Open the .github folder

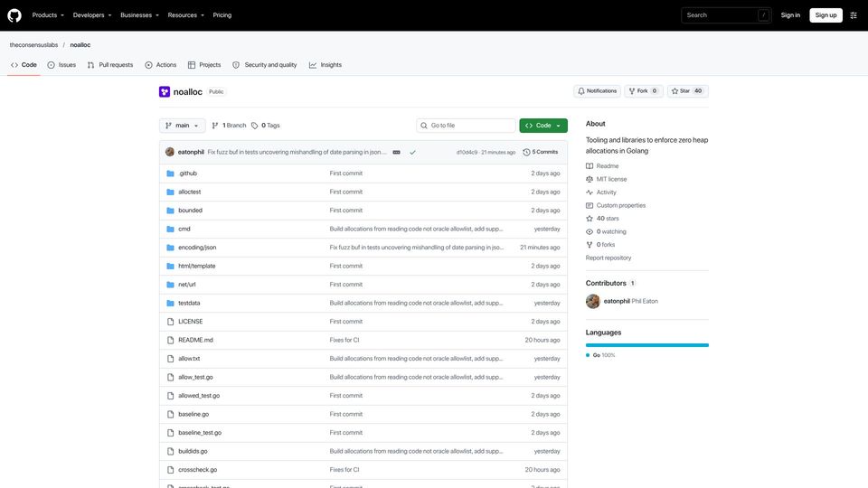188,174
